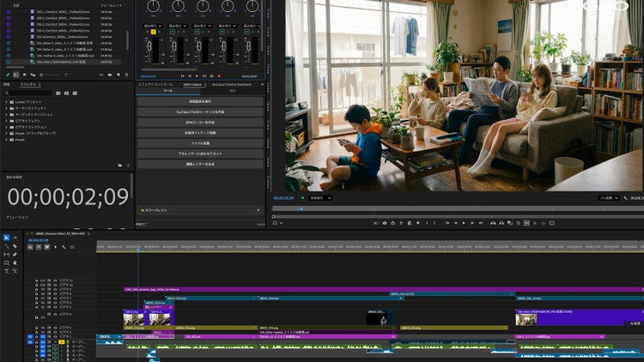Viewport: 644px width, 362px height.
Task: Click the new item icon in Project panel
Action: [x=118, y=75]
